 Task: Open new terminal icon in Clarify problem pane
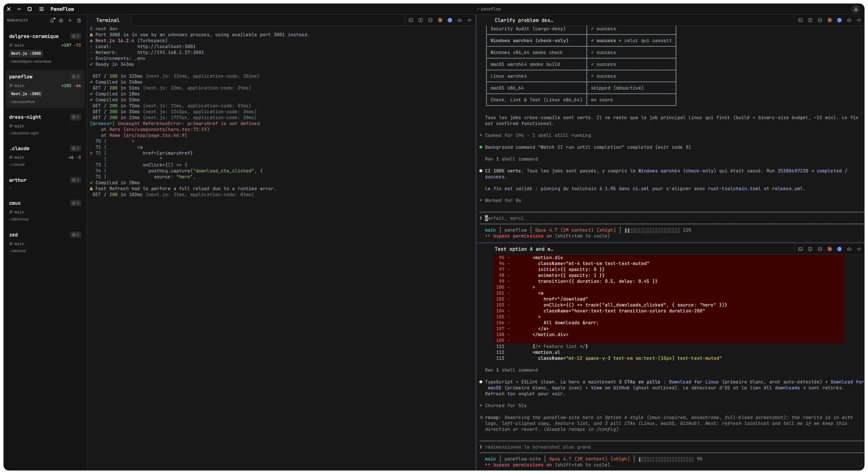800,20
